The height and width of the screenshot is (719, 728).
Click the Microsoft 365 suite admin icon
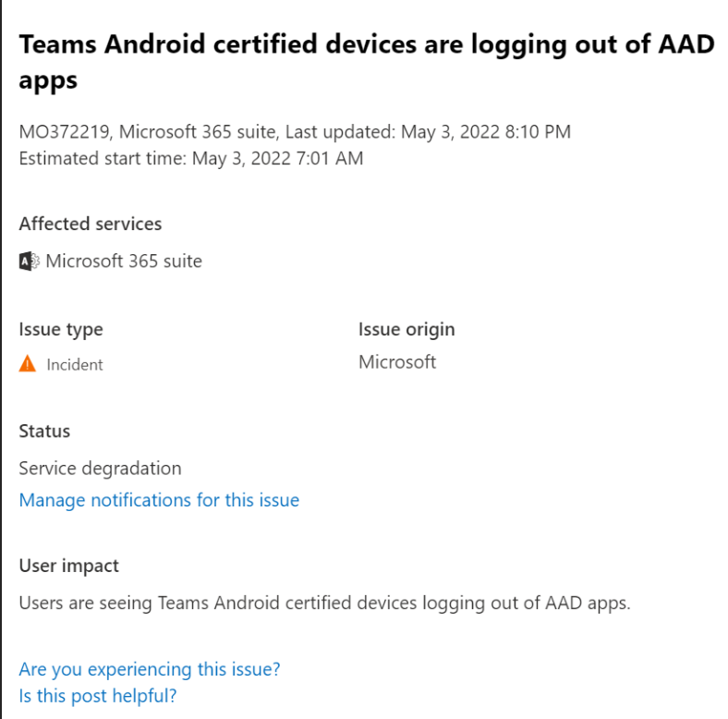pos(30,262)
